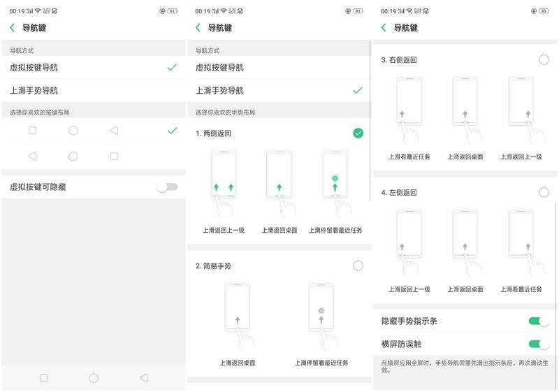Screen dimensions: 559x392
Task: Tap the 横屏防误触 label
Action: click(401, 344)
